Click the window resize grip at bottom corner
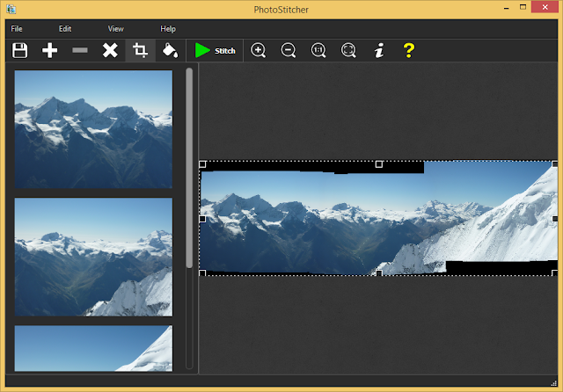This screenshot has width=563, height=392. coord(554,383)
